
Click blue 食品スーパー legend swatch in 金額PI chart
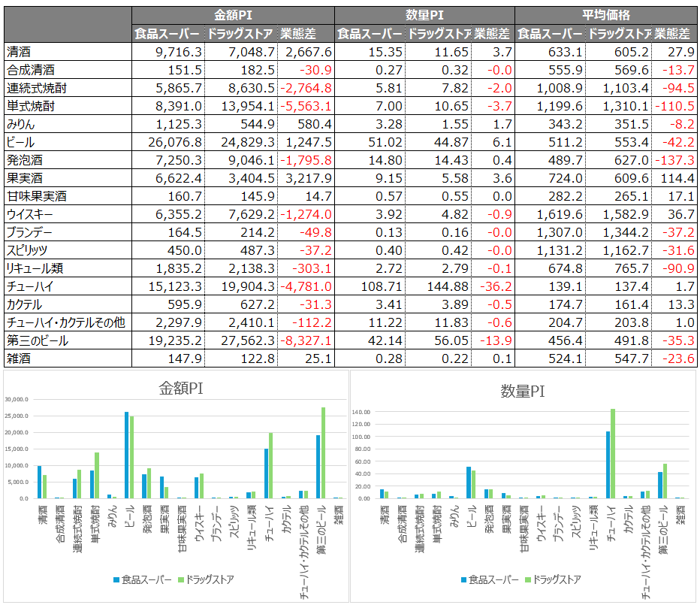click(116, 579)
